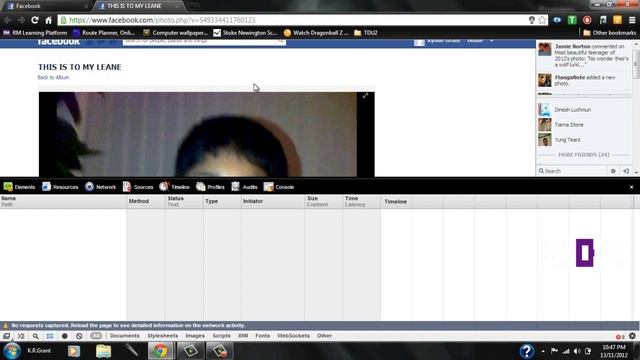Sort network table by Initiator column
Image resolution: width=640 pixels, height=360 pixels.
273,201
